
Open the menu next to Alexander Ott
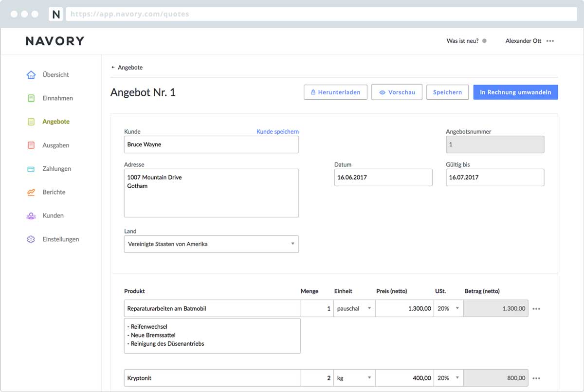[550, 41]
